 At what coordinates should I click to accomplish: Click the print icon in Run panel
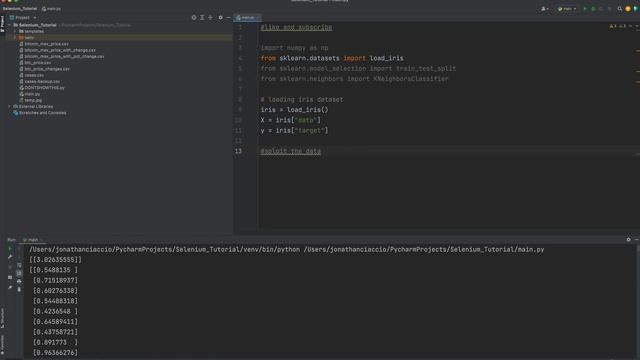[x=19, y=281]
